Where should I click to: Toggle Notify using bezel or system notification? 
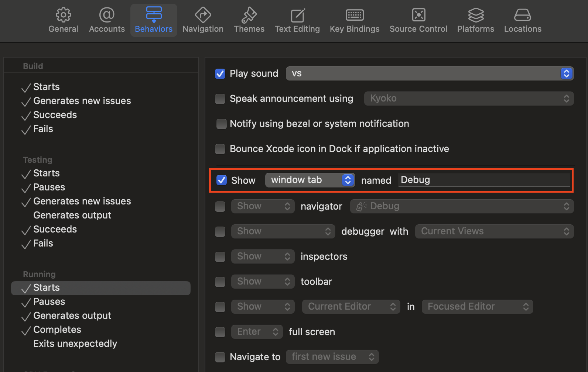221,124
